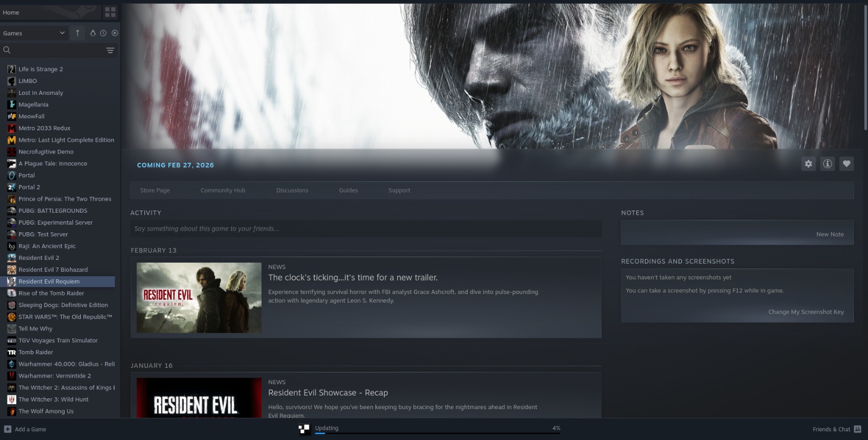
Task: Open Friends & Chat icon
Action: tap(857, 429)
